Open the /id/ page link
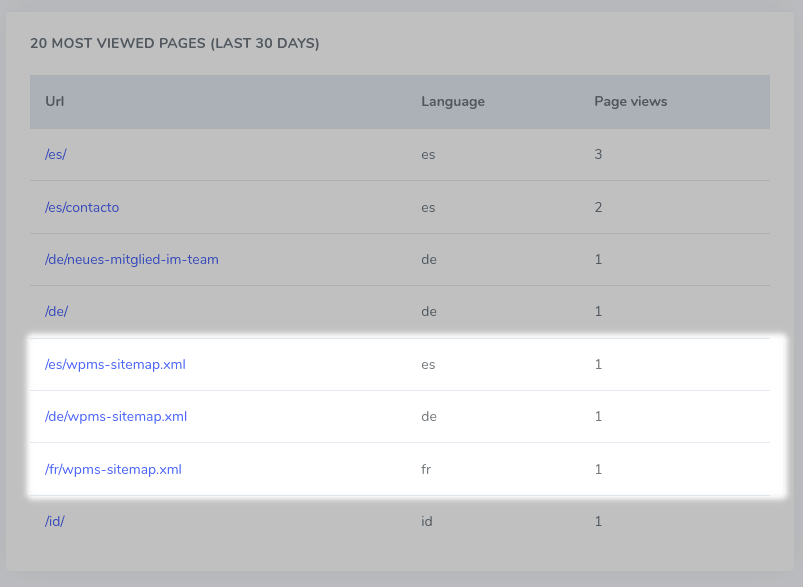Image resolution: width=803 pixels, height=587 pixels. click(55, 521)
